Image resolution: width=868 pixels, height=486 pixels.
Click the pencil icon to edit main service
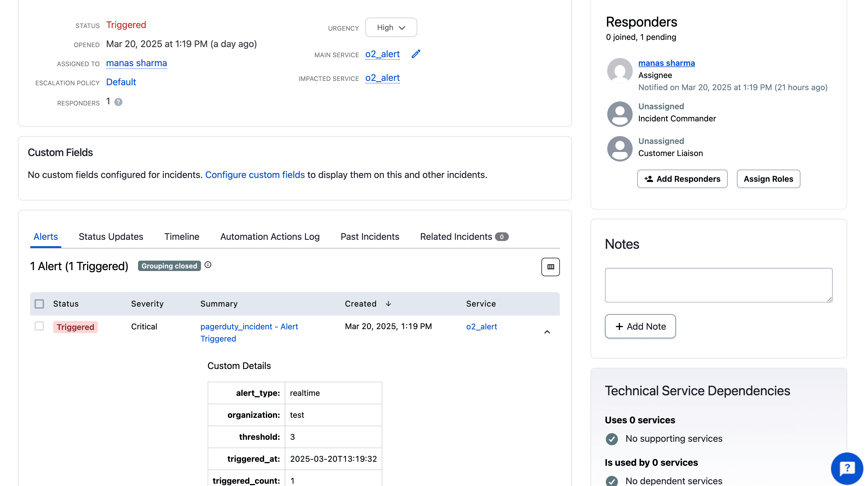click(x=416, y=54)
